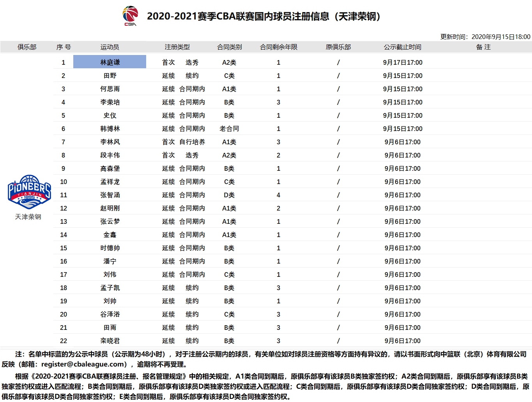Click the 运动员 column header
The image size is (532, 402).
[x=110, y=47]
